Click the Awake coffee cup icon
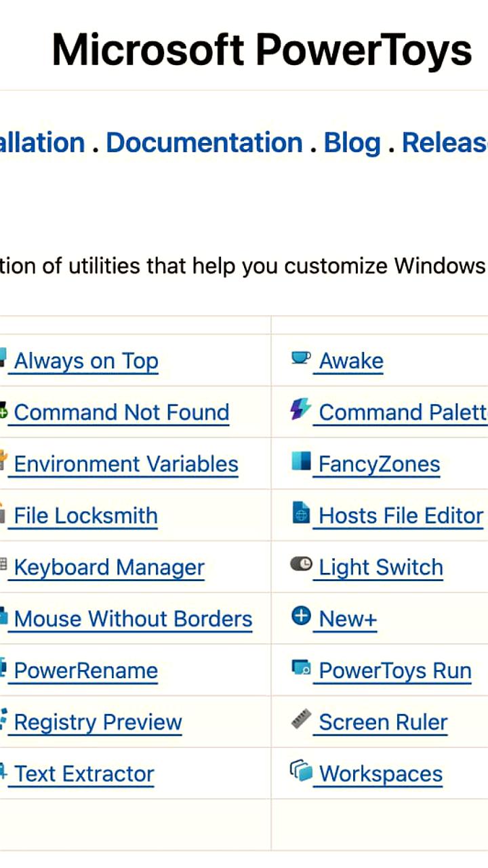 point(301,357)
